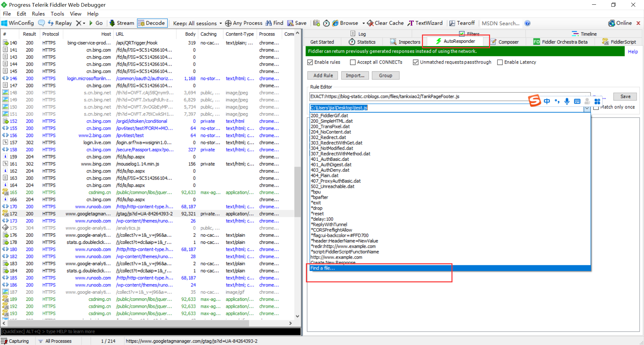Select session 146 login.microsoftonline row

click(x=148, y=78)
